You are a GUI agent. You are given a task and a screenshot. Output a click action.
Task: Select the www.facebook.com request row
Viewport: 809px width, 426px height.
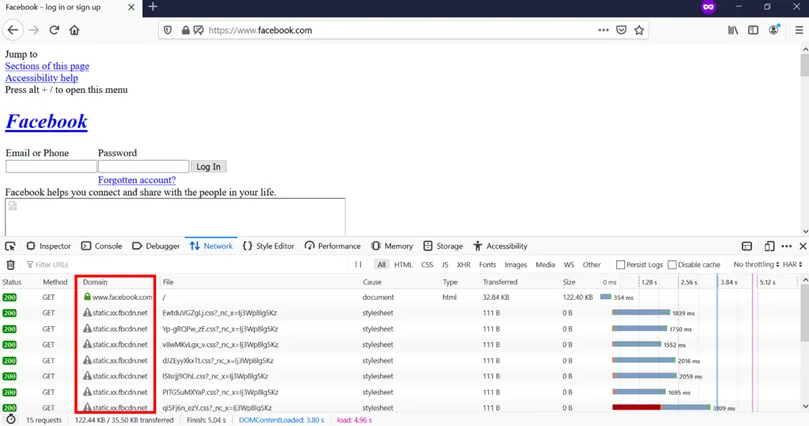coord(400,297)
